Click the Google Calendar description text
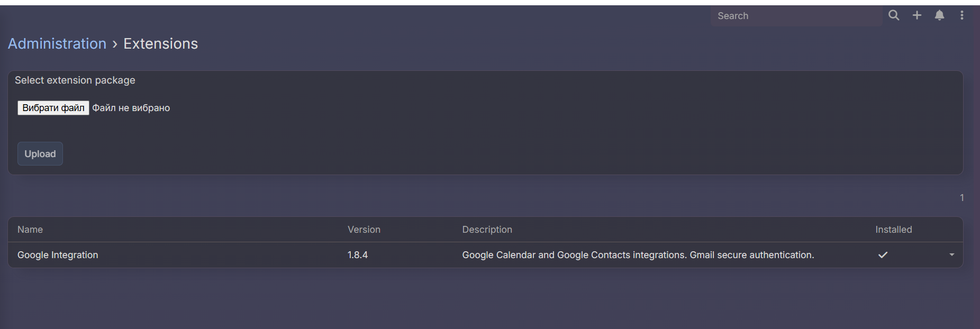980x329 pixels. tap(638, 255)
